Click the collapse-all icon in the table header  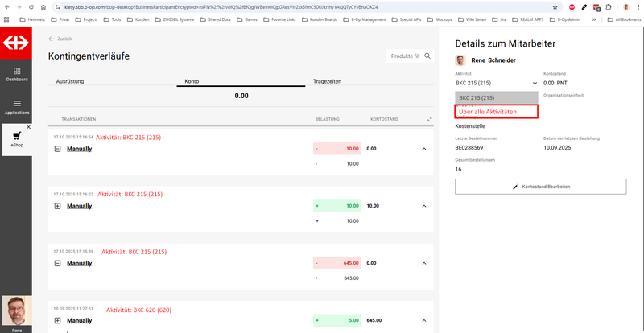coord(429,119)
